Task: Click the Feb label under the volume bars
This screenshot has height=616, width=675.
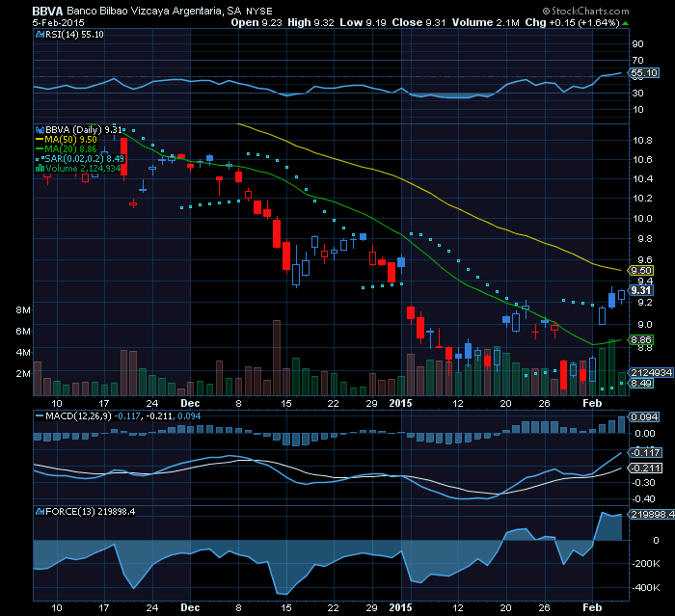Action: coord(592,403)
